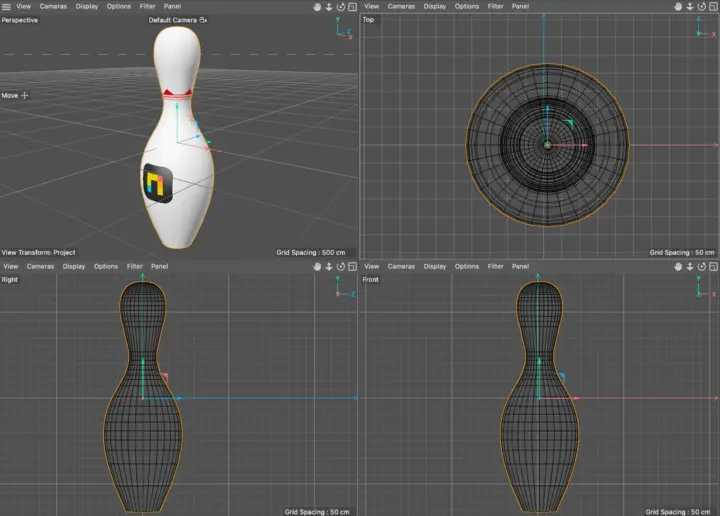Open Display menu in Perspective viewport
This screenshot has width=720, height=516.
click(87, 6)
